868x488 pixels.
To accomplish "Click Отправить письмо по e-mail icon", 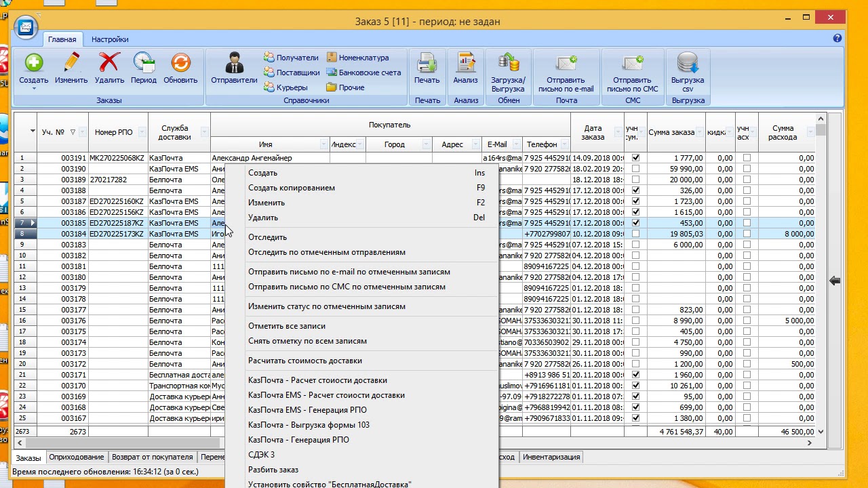I will 566,63.
